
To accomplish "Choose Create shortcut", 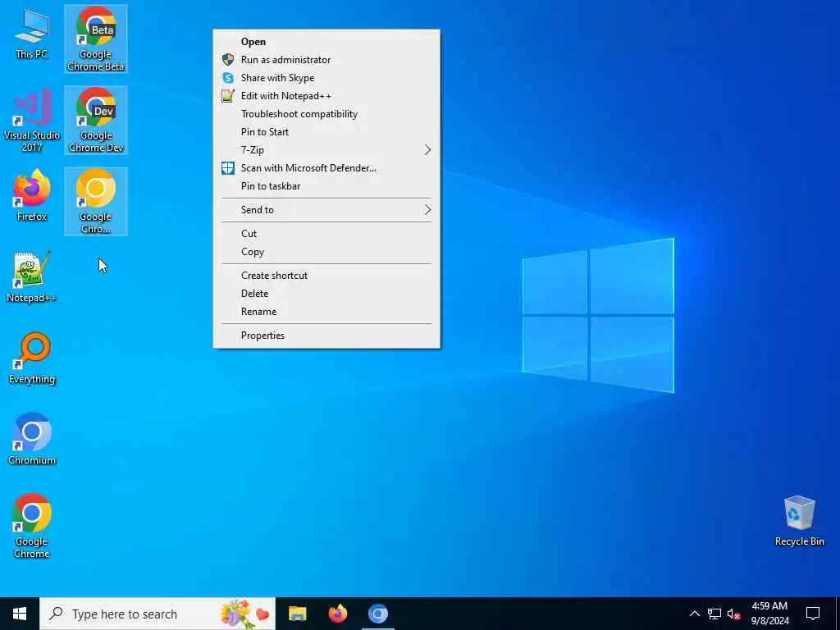I will 326,276.
